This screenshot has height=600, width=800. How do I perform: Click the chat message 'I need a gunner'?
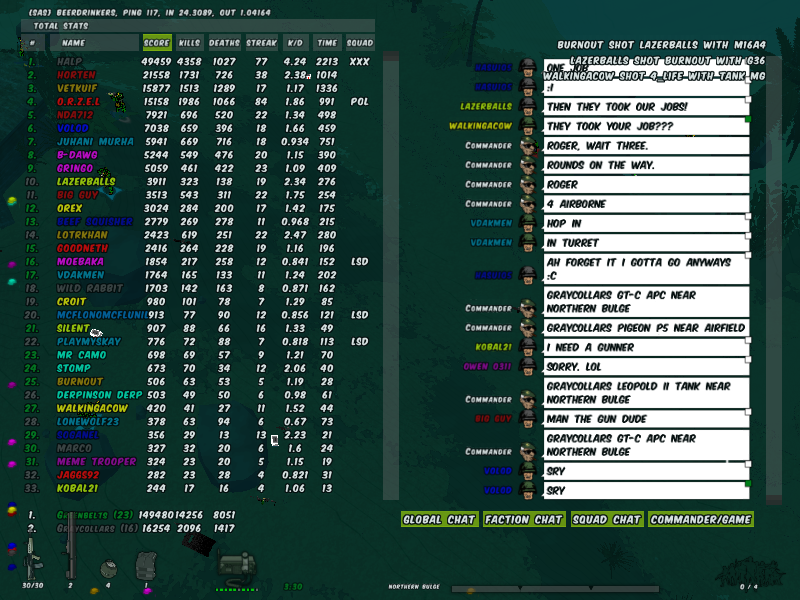645,347
